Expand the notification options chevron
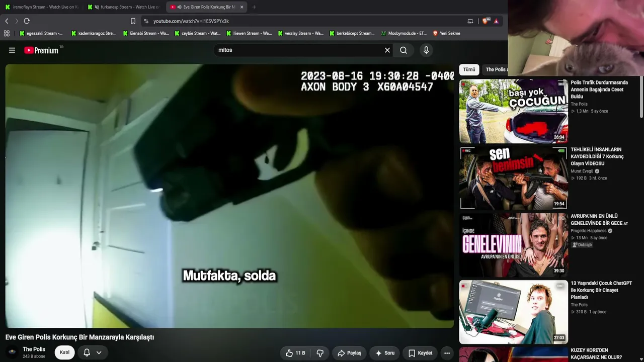Screen dimensions: 644x362 99,352
